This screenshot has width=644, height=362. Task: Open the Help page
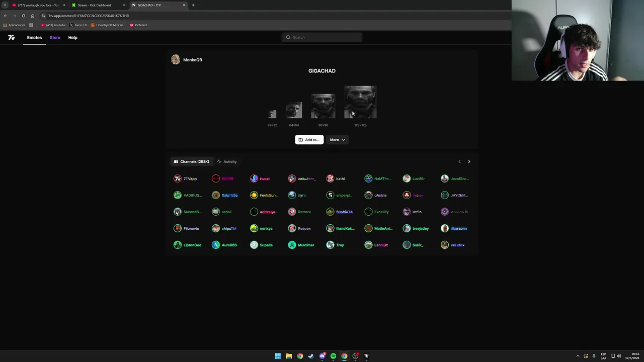(72, 37)
